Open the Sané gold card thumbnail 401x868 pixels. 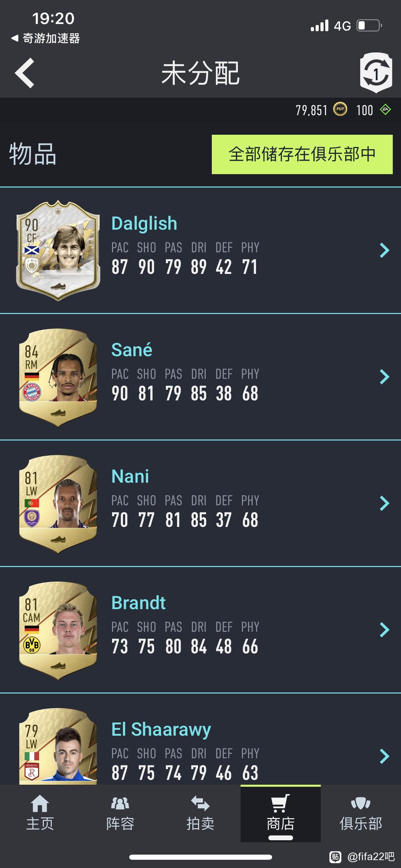[x=58, y=377]
